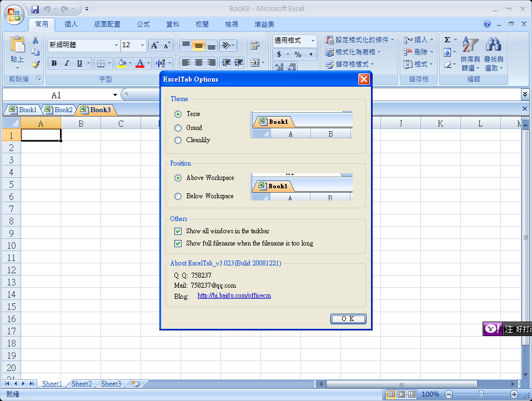Align text left
Image resolution: width=532 pixels, height=401 pixels.
coord(186,62)
